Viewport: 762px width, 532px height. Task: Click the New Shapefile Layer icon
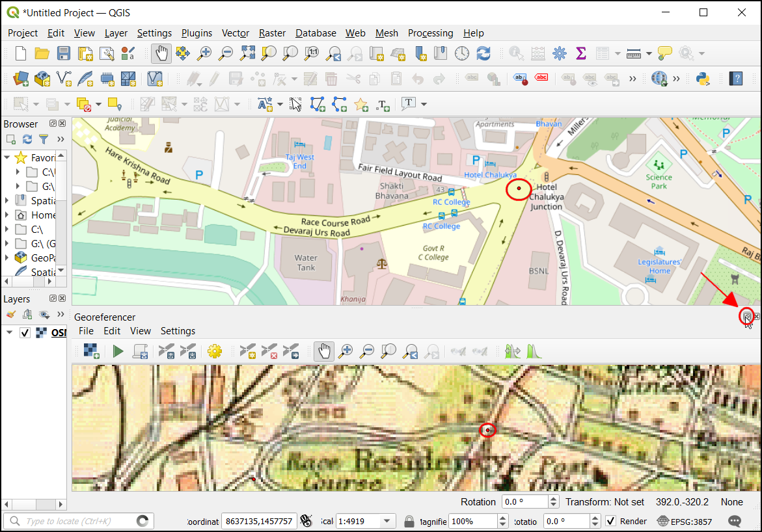(x=64, y=78)
